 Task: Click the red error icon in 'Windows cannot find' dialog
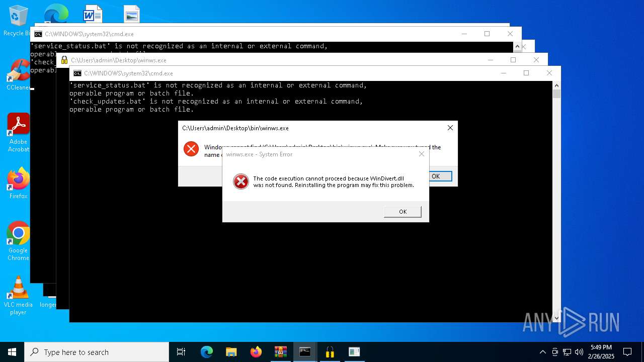click(x=191, y=149)
